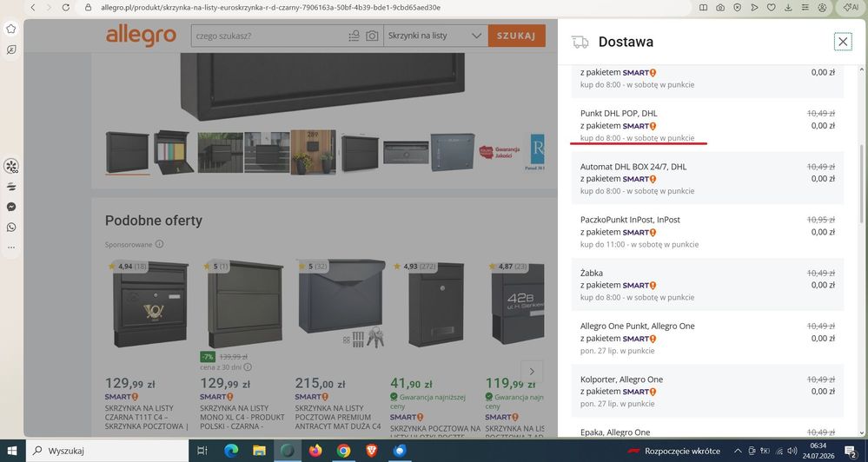Open info icon next to 'cena z 30 dni'

[x=248, y=366]
